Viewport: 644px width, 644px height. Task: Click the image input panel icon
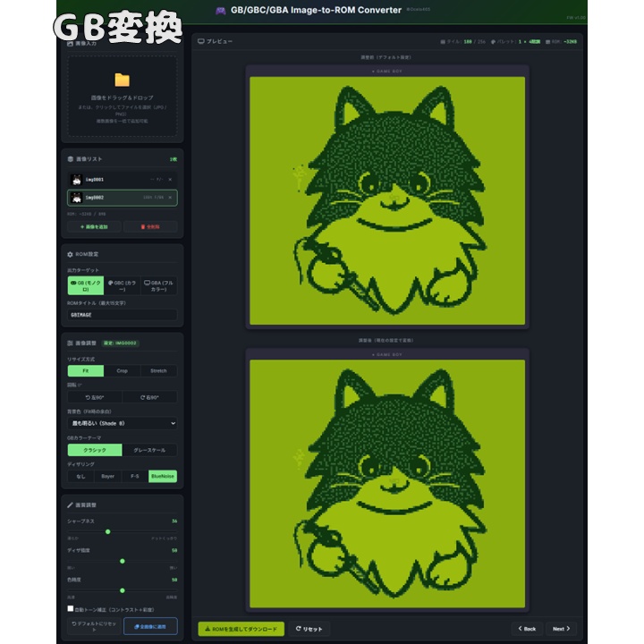(x=70, y=44)
